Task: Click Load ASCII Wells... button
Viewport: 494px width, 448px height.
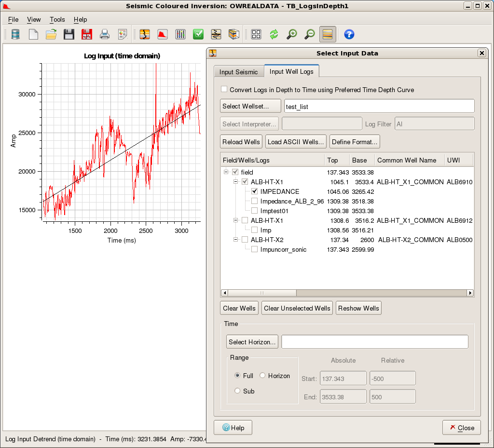Action: (x=296, y=142)
